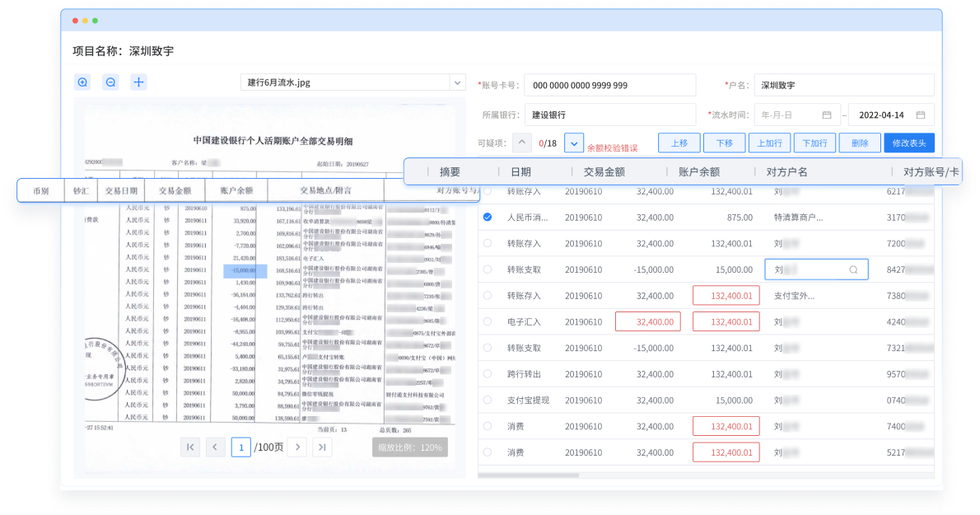Image resolution: width=980 pixels, height=515 pixels.
Task: Click 对方户名 column header
Action: point(786,172)
